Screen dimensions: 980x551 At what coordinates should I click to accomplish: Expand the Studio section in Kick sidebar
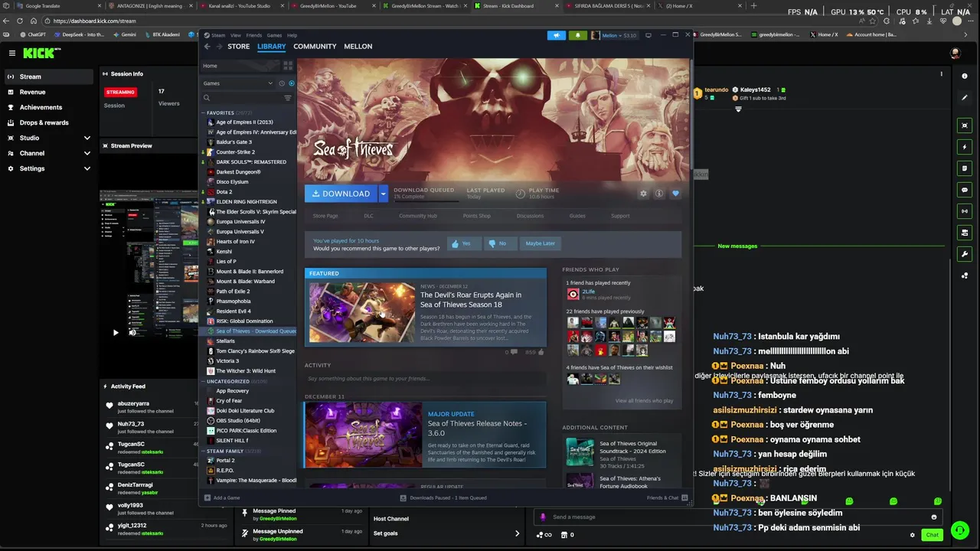(87, 138)
